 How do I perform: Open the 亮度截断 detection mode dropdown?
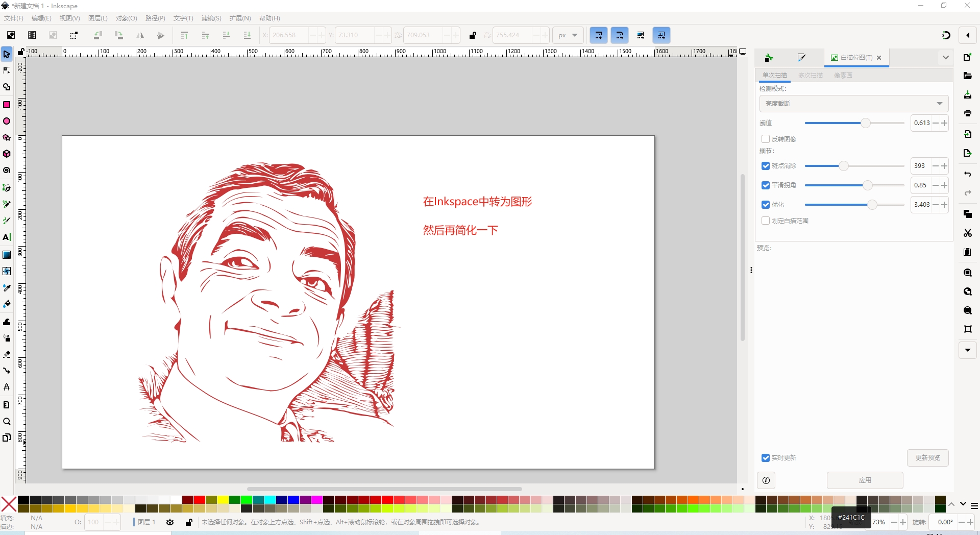click(x=853, y=104)
